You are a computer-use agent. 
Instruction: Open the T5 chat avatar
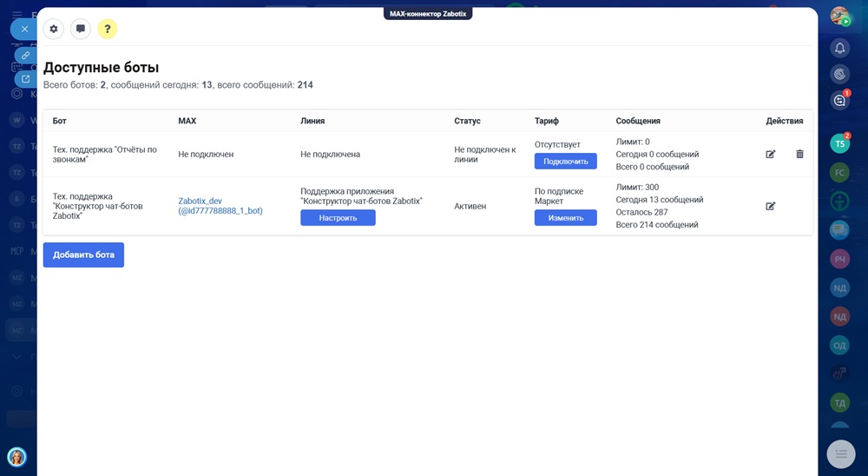839,144
